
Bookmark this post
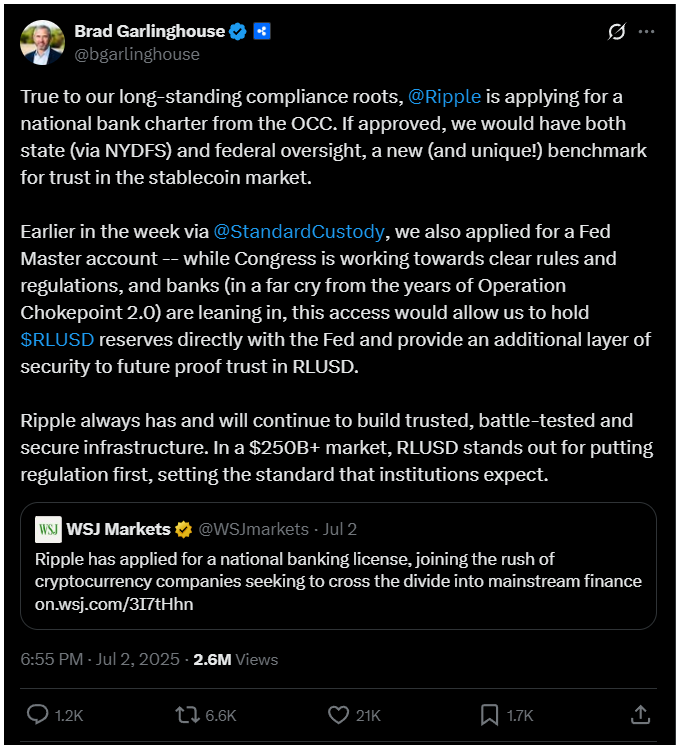(491, 715)
